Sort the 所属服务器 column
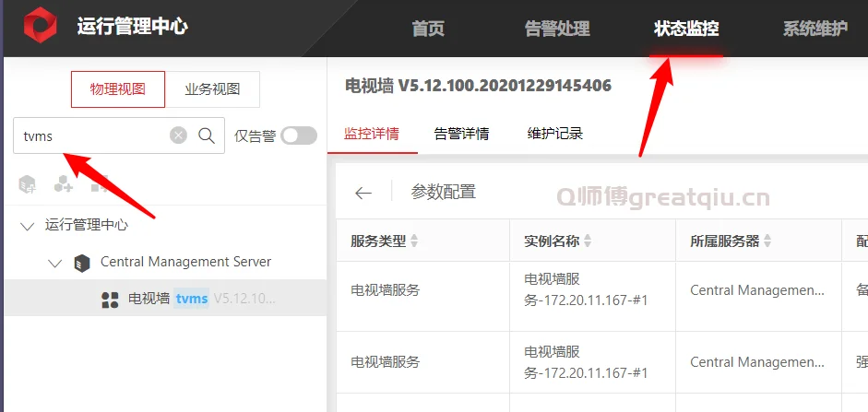 pos(767,241)
